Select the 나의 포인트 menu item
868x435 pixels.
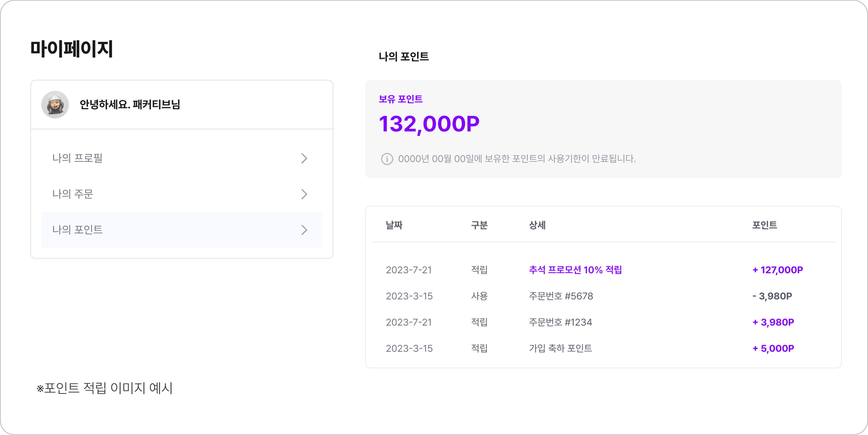182,230
